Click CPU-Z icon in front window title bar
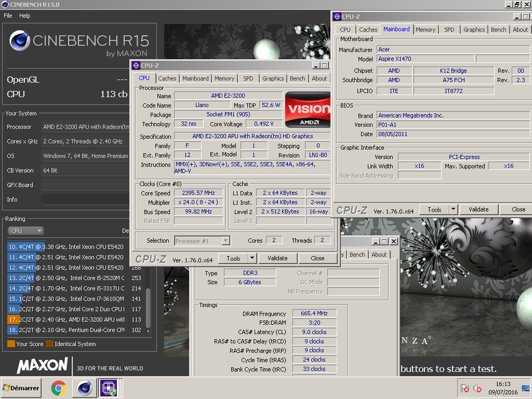The image size is (532, 399). point(137,65)
